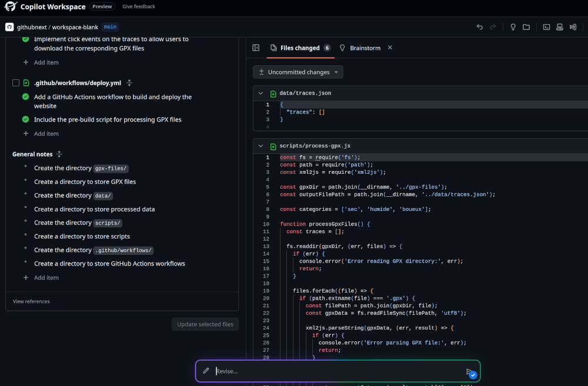Image resolution: width=588 pixels, height=386 pixels.
Task: Click the scripts/process-gpx.js file path header
Action: click(315, 146)
